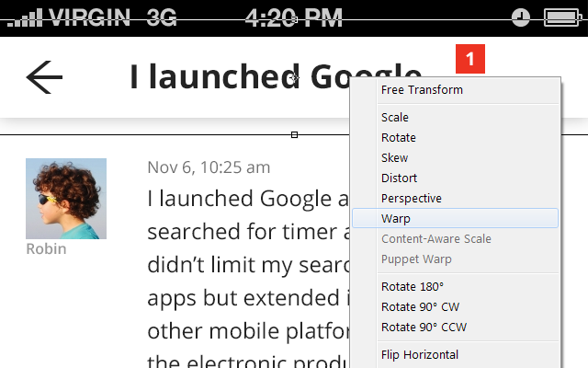This screenshot has width=588, height=368.
Task: Click the Robin username label
Action: 46,249
